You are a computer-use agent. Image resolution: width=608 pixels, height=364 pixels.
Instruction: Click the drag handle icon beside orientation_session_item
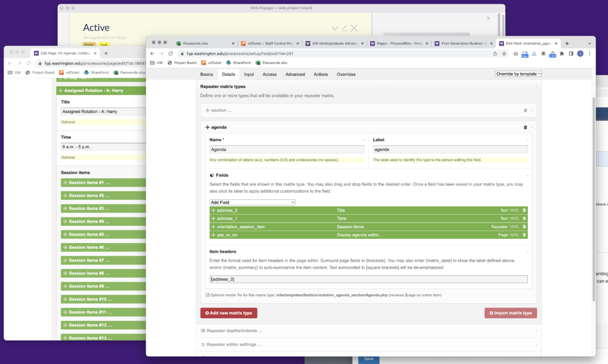[x=213, y=227]
